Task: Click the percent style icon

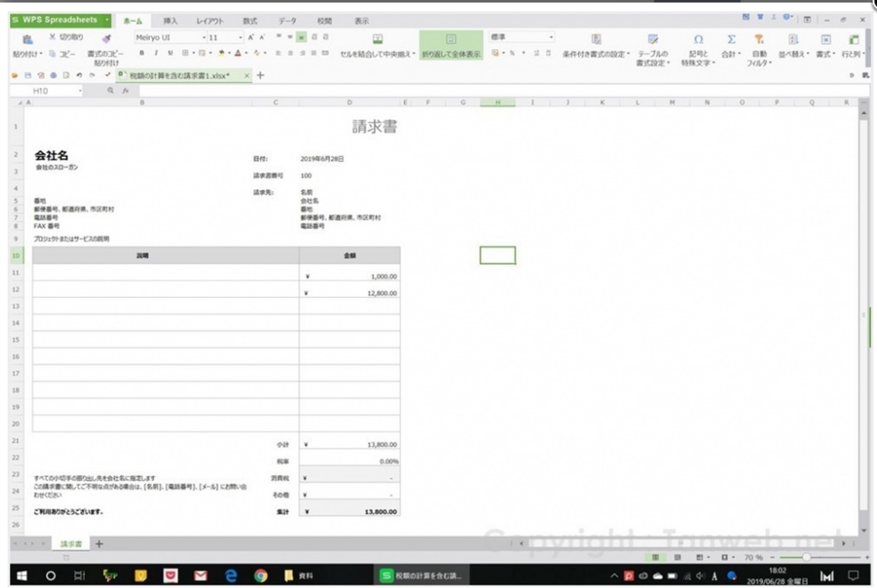Action: pos(512,53)
